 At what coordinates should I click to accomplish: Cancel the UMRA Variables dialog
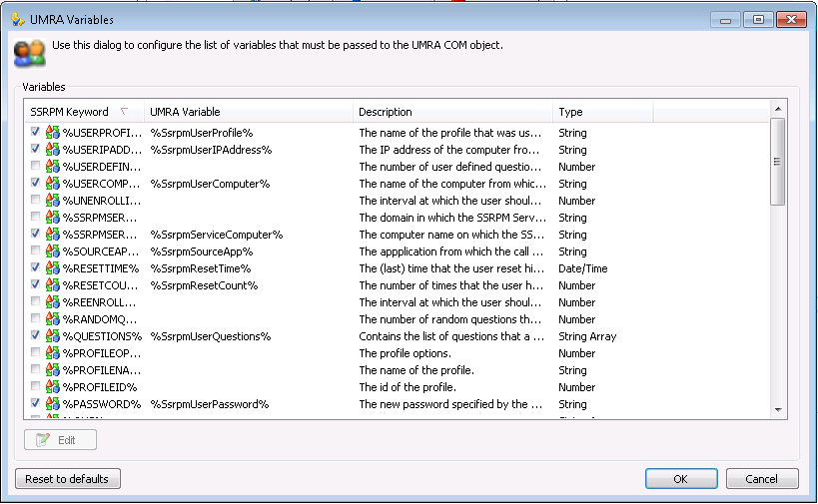click(x=762, y=478)
